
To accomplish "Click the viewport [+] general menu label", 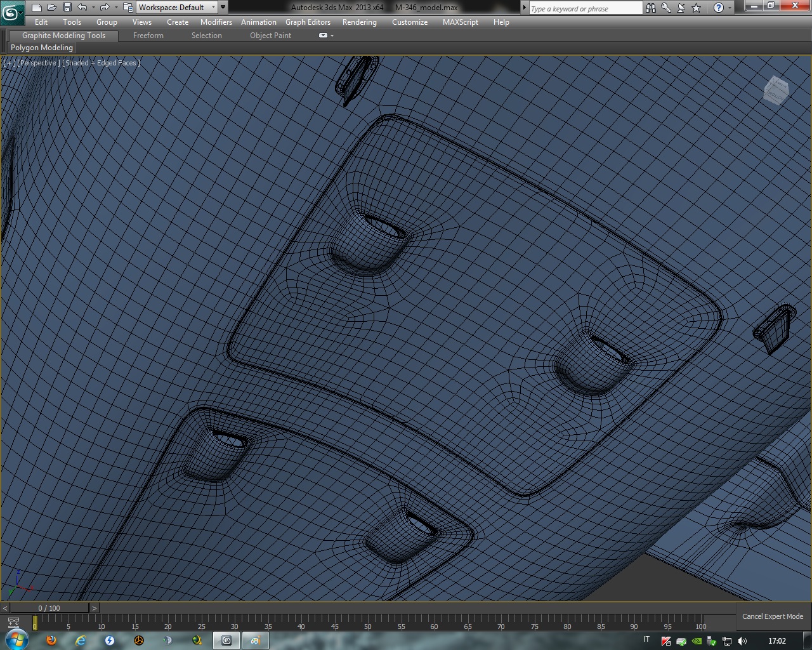I will click(x=9, y=63).
